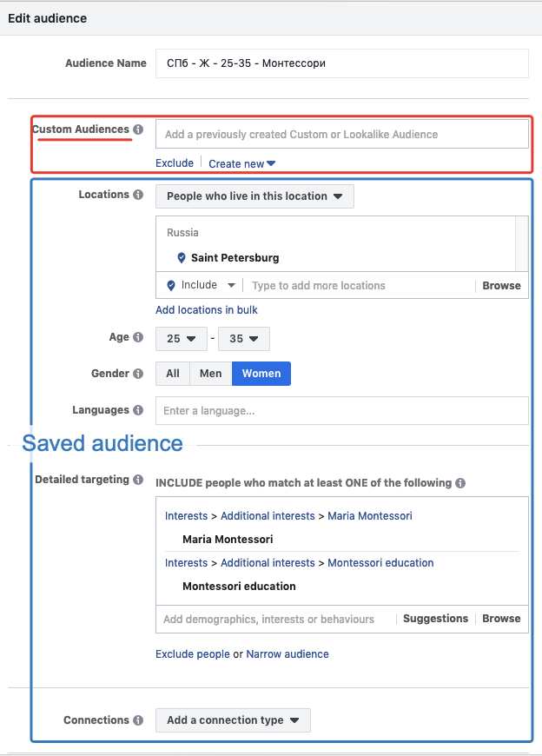
Task: Select bold Montessori education interest entry
Action: click(239, 587)
